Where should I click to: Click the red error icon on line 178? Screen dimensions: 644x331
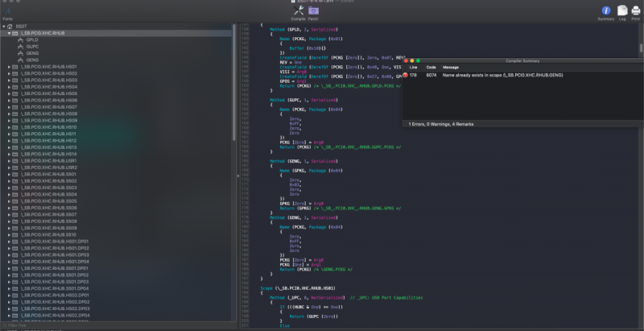[x=404, y=74]
